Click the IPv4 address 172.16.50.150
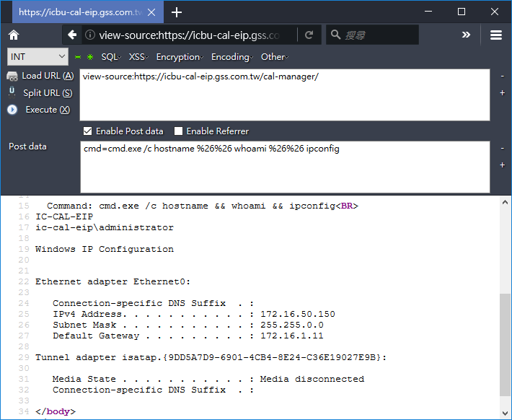Image resolution: width=512 pixels, height=420 pixels. click(298, 314)
